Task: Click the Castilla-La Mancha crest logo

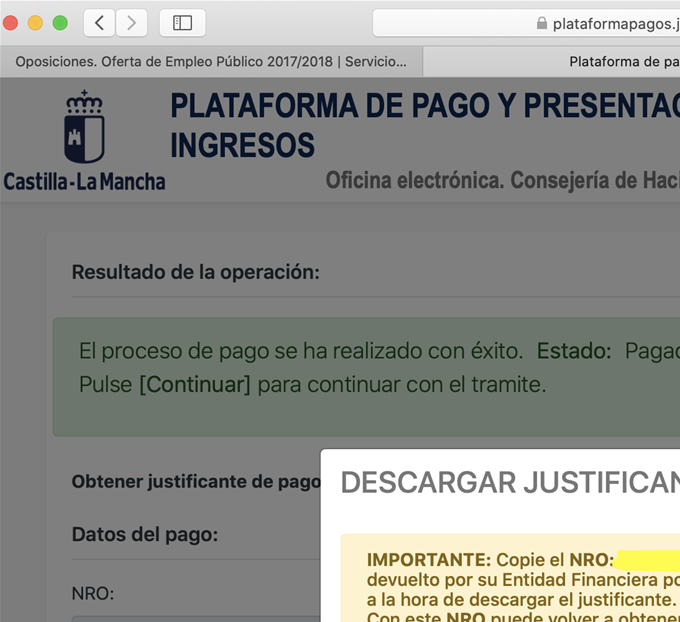Action: coord(84,127)
